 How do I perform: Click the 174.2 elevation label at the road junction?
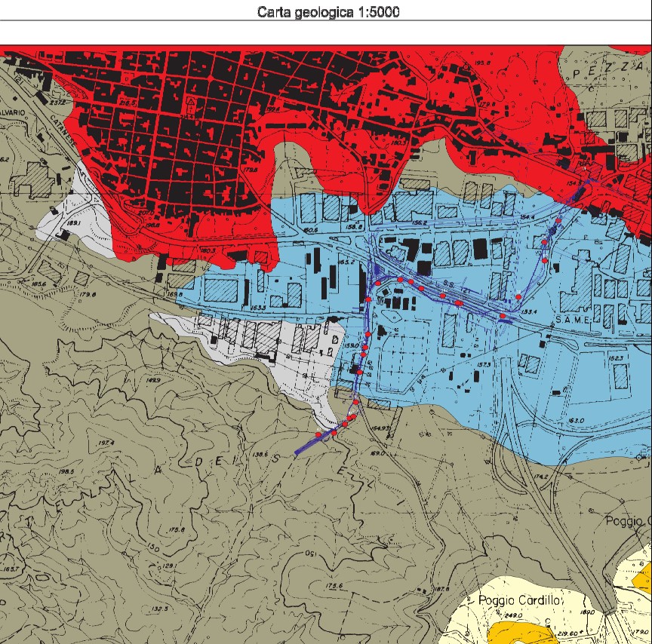(x=541, y=477)
